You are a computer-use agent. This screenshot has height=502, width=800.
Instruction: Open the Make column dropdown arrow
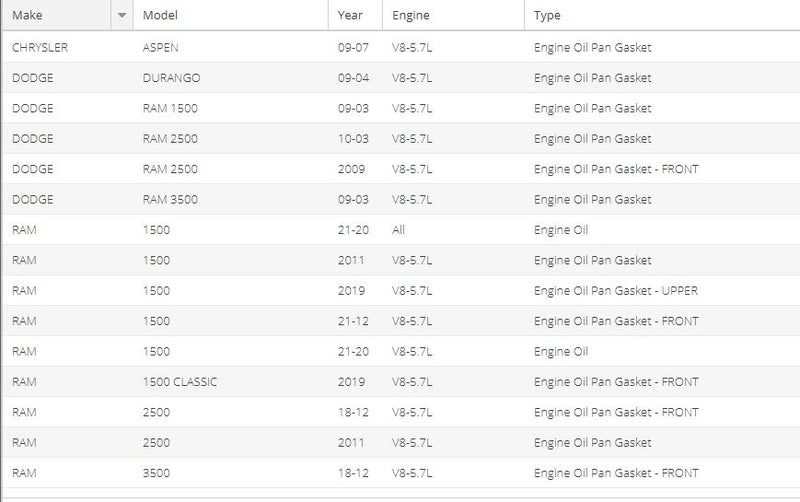point(122,16)
